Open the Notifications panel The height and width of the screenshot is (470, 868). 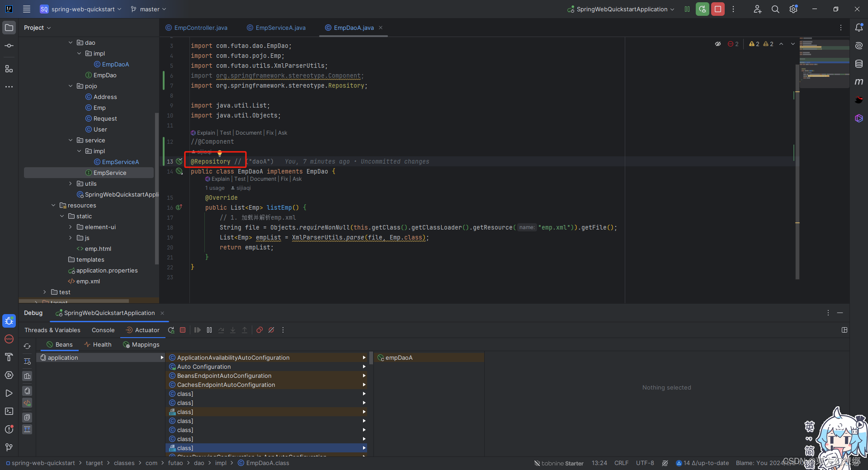(x=859, y=28)
